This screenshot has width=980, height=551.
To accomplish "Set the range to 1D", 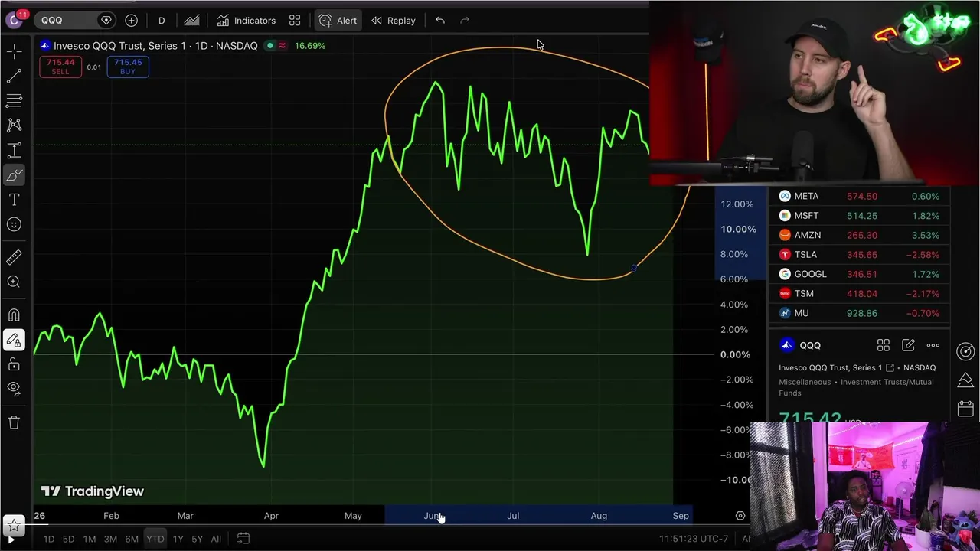I will pos(48,539).
